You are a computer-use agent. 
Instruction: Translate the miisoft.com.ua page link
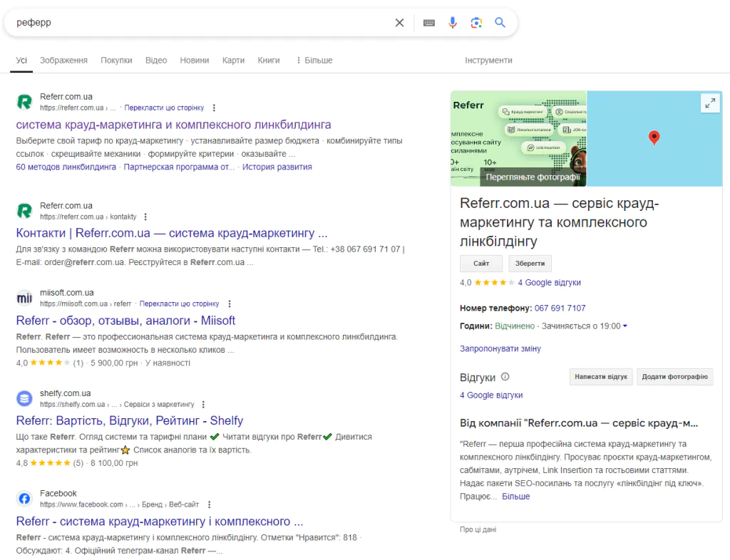[x=179, y=304]
